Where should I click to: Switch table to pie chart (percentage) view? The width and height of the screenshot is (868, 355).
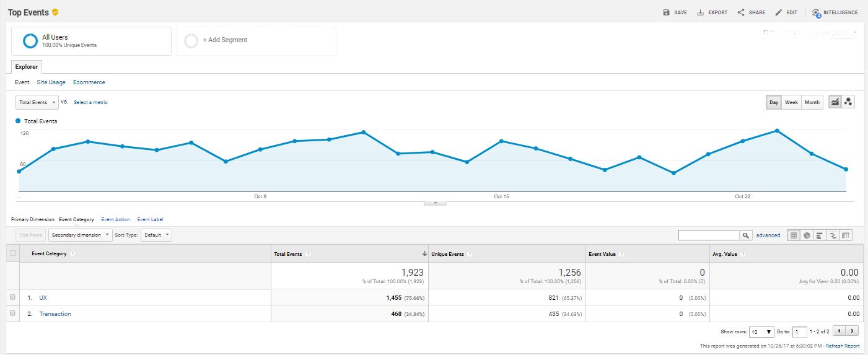[807, 235]
